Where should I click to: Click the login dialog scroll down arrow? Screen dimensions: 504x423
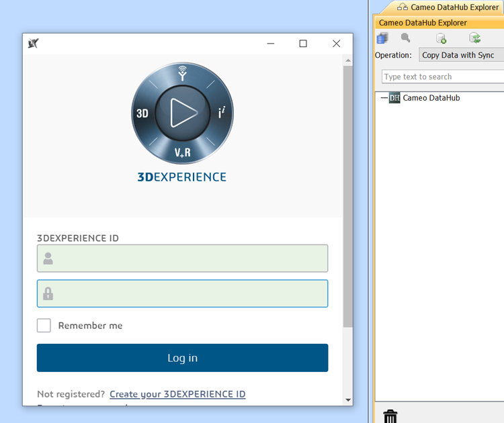[x=348, y=400]
